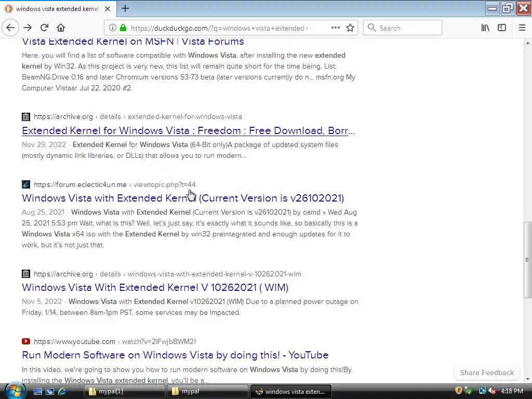
Task: Click the archive.org windows-vista-with-extended-kernel URL
Action: tap(167, 274)
